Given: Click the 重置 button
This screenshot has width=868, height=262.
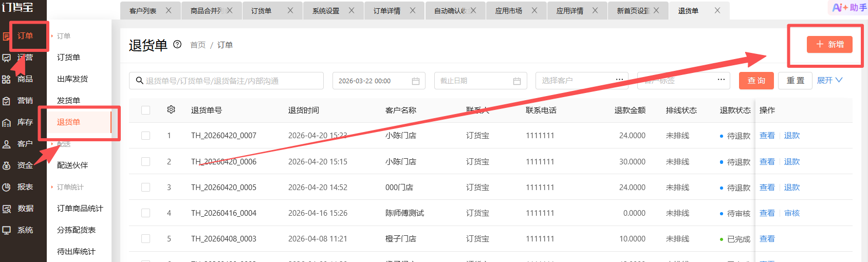Looking at the screenshot, I should pyautogui.click(x=796, y=81).
